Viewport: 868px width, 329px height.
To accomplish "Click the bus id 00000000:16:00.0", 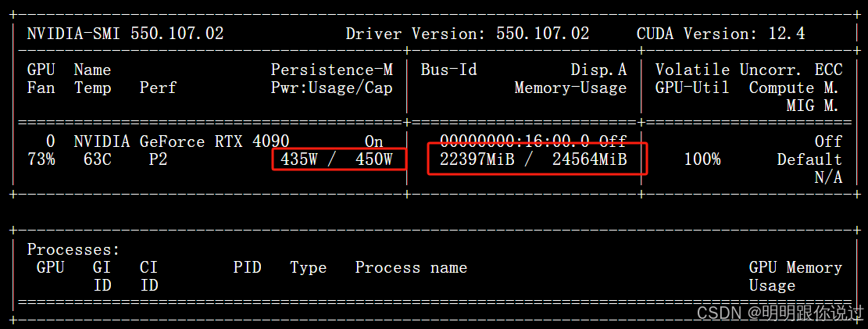I will point(515,141).
